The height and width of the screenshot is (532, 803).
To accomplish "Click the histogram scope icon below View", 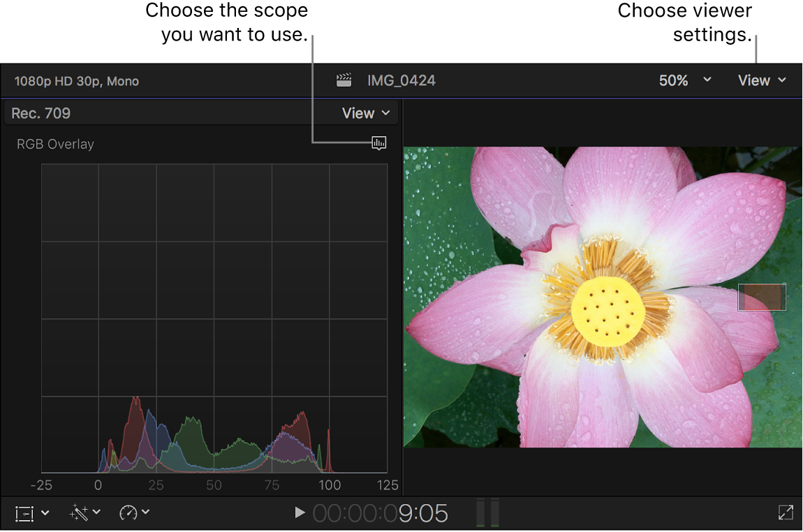I will click(x=379, y=143).
